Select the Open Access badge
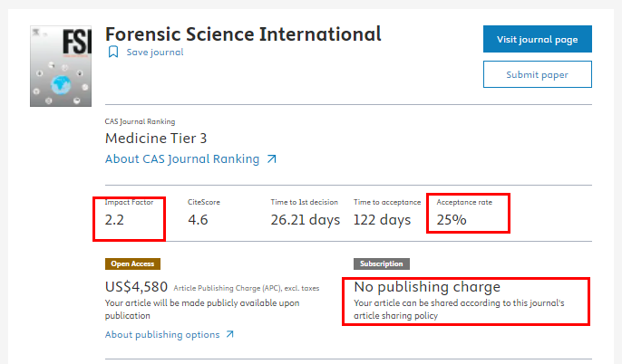This screenshot has width=622, height=364. click(x=132, y=263)
